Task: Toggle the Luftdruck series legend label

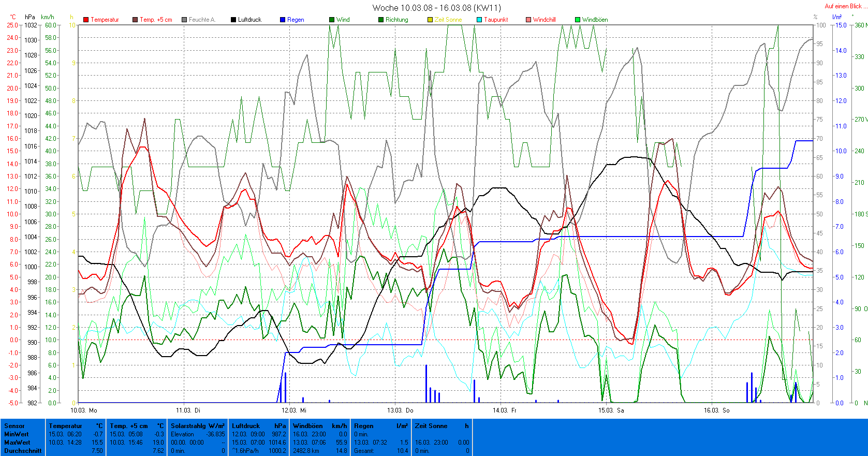Action: 249,20
